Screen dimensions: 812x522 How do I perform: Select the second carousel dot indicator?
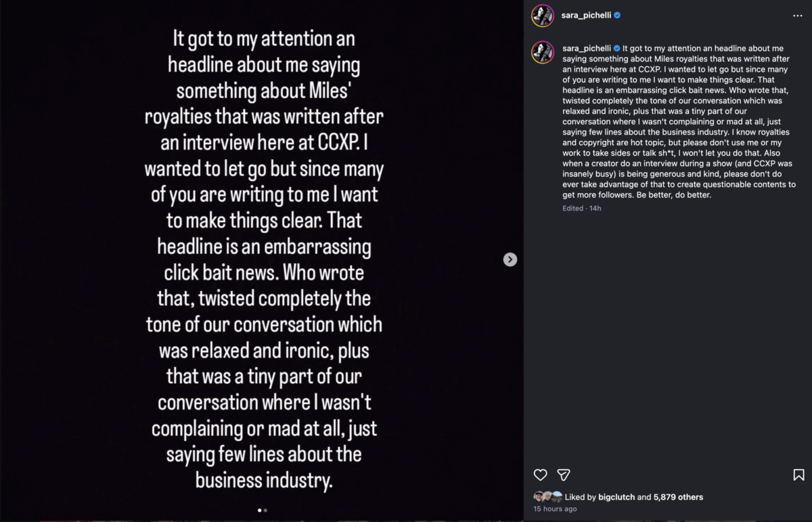(265, 510)
